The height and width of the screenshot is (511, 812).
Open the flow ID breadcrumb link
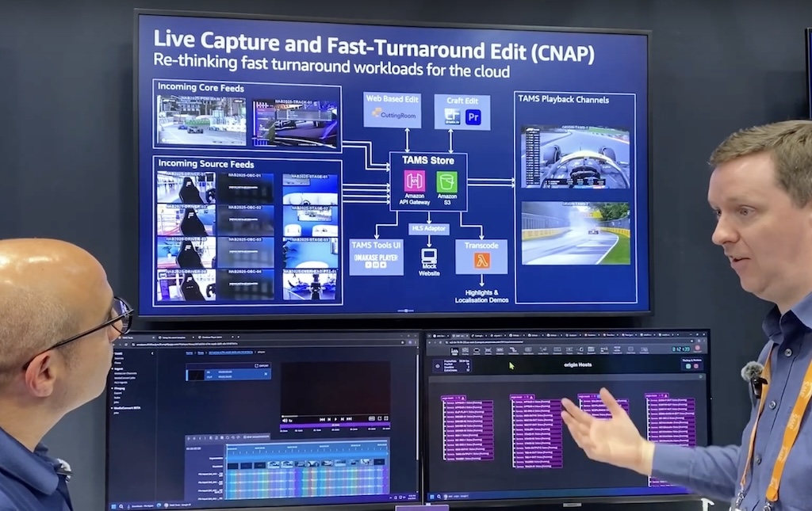click(231, 353)
